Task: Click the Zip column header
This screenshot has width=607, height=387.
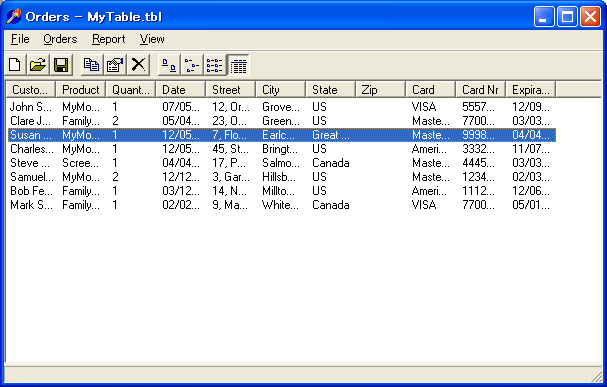Action: 381,90
